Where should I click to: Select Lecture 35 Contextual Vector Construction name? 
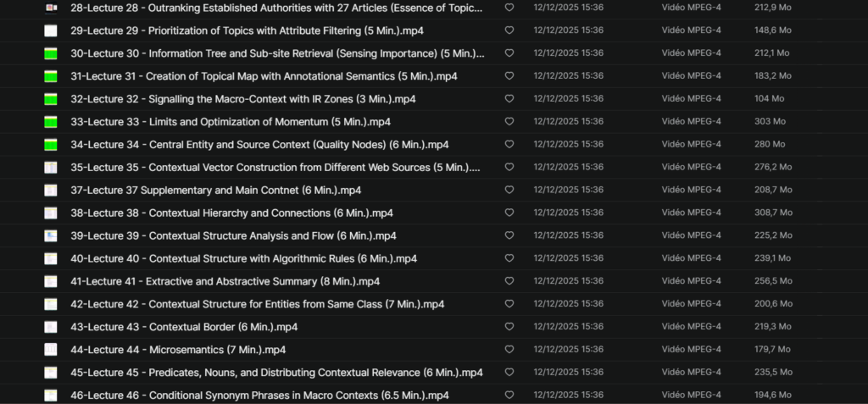pos(275,167)
